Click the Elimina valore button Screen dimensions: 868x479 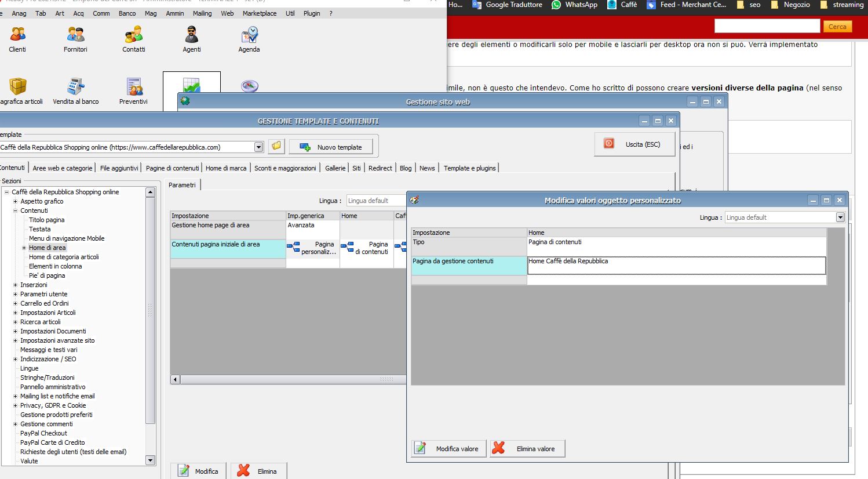527,449
